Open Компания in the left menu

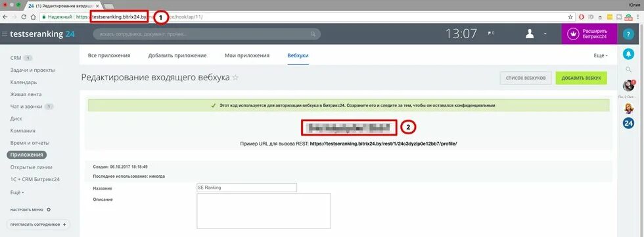click(22, 131)
